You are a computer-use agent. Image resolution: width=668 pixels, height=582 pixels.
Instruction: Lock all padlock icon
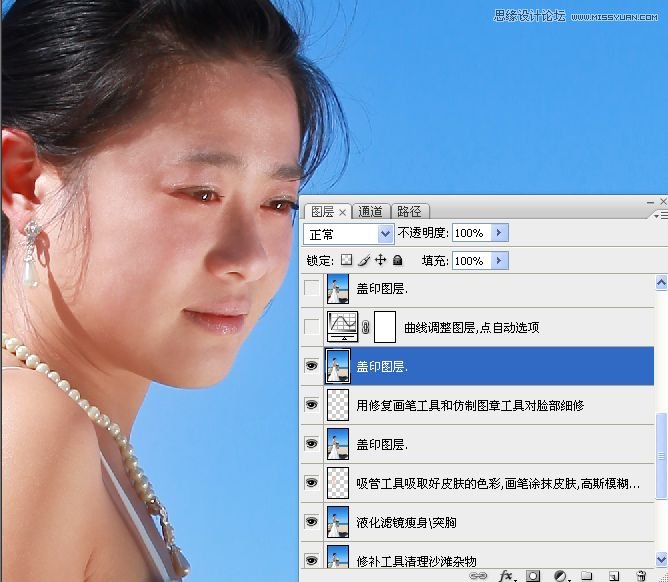coord(397,259)
